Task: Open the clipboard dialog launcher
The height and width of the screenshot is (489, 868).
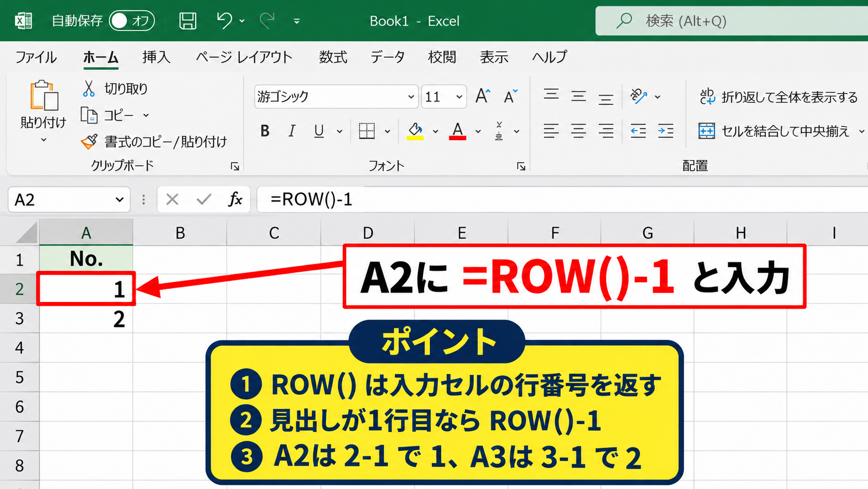Action: tap(235, 166)
